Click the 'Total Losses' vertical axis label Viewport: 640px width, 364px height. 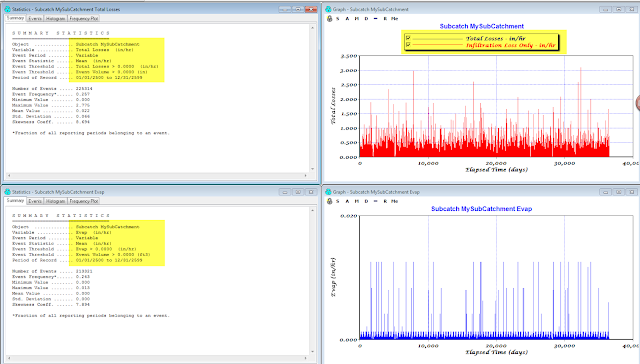click(x=333, y=106)
